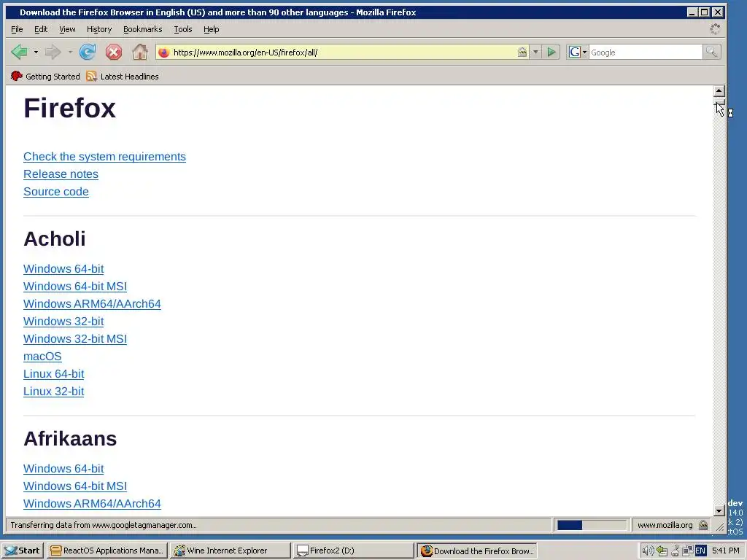Click Afrikaans Windows 64-bit MSI link
This screenshot has height=560, width=747.
(75, 486)
